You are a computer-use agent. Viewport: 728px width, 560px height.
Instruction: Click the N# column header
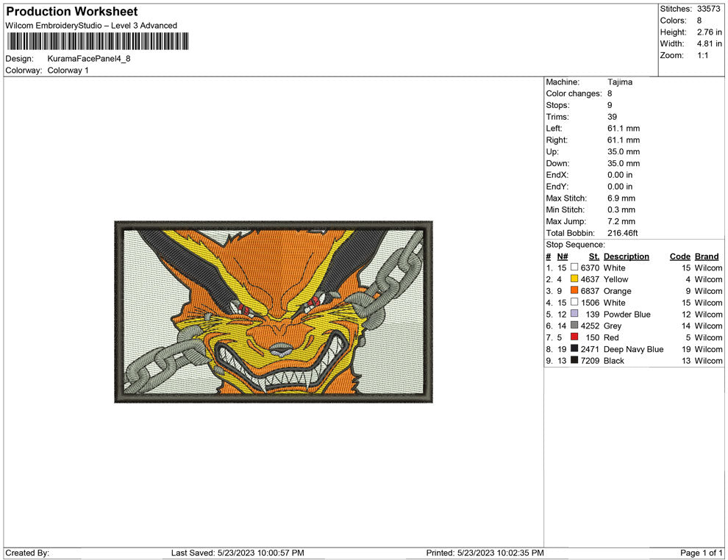(563, 256)
